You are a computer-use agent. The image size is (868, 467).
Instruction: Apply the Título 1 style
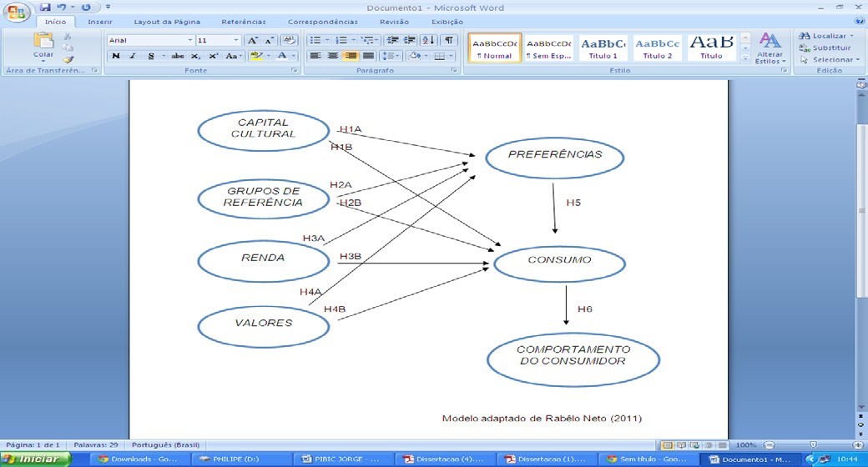pyautogui.click(x=603, y=48)
